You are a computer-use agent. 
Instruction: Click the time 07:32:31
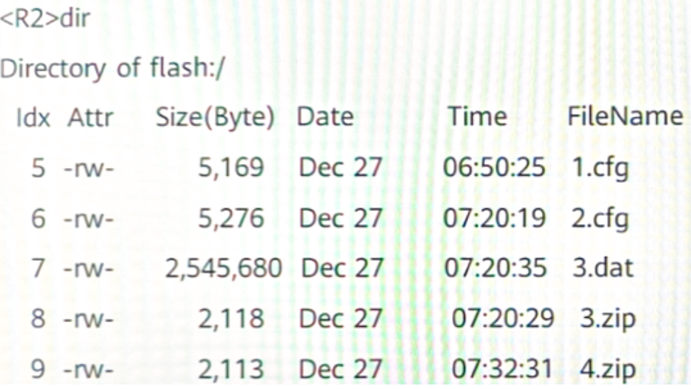pos(502,369)
